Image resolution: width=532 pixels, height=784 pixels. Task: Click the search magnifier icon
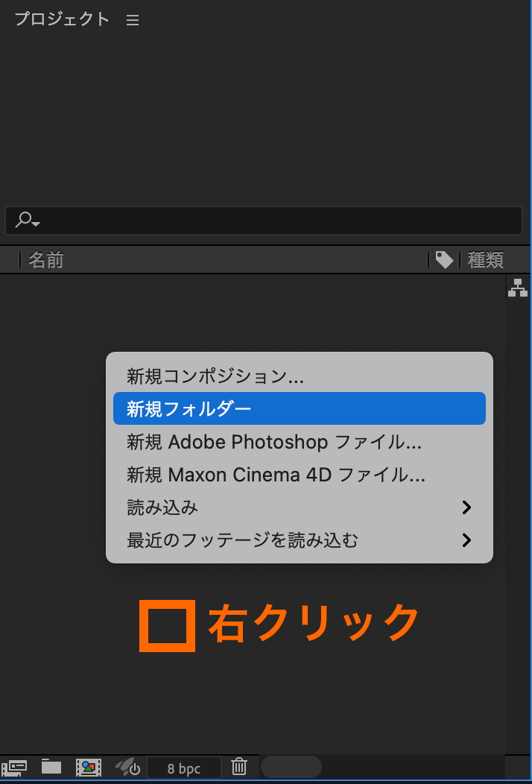click(27, 220)
